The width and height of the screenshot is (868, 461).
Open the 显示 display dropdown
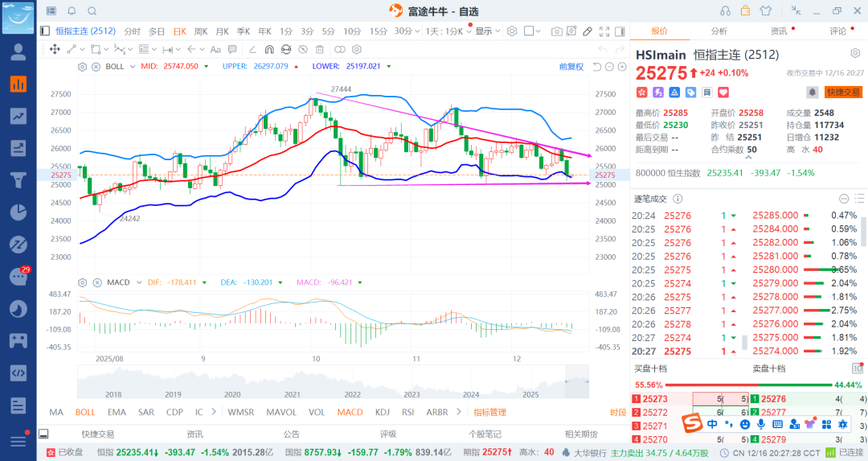pos(485,31)
